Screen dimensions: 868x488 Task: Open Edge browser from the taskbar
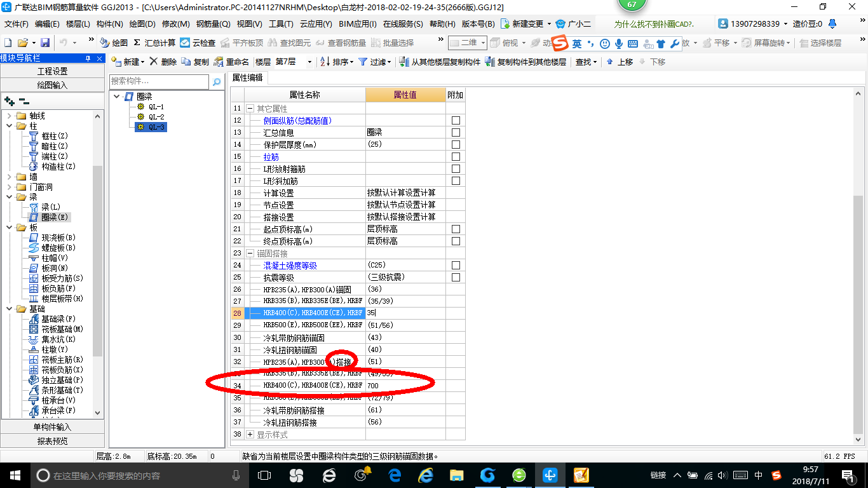point(395,475)
